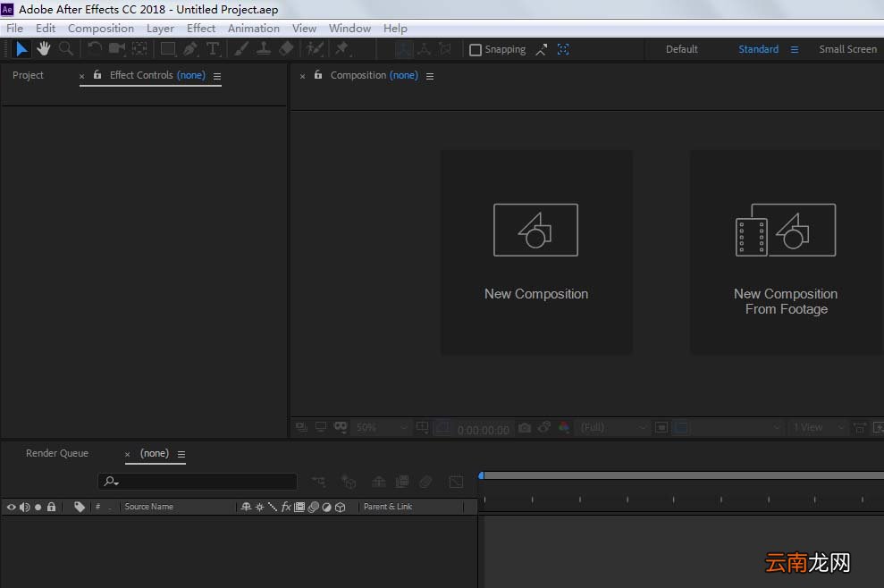
Task: Open the 50% magnification dropdown
Action: click(x=381, y=428)
